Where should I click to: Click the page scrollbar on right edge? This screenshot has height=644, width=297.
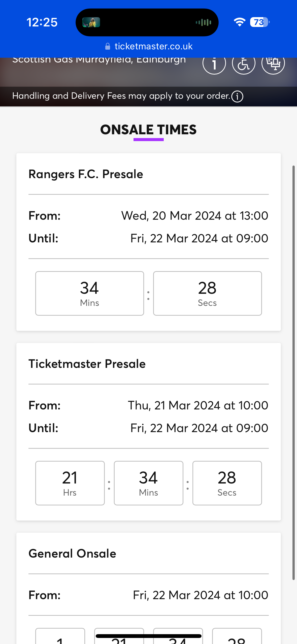pyautogui.click(x=293, y=373)
